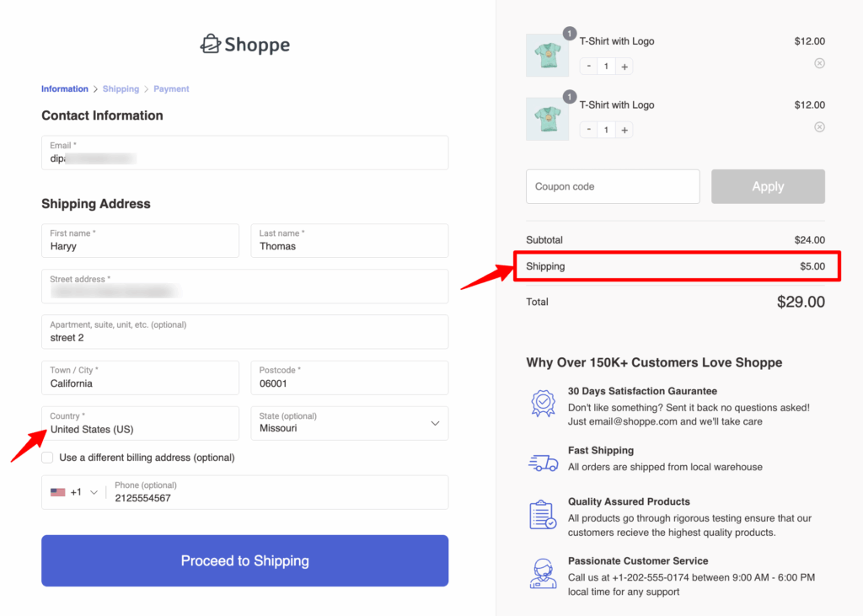Check 'Use a different billing address' box

(48, 458)
